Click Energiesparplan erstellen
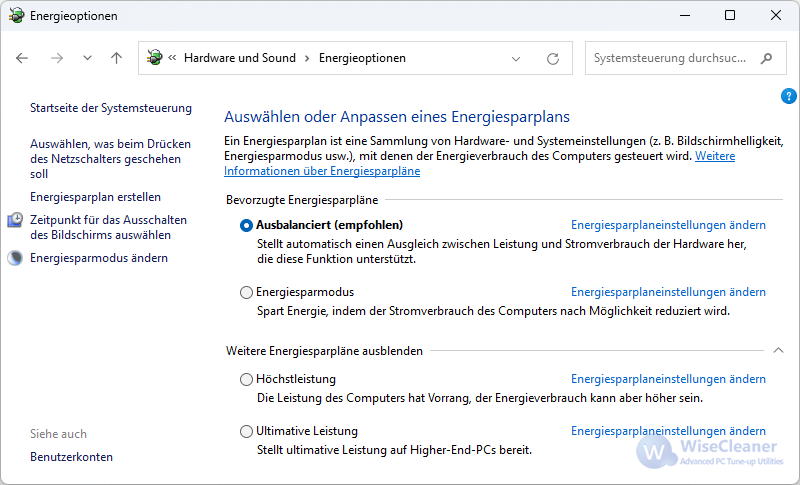This screenshot has width=800, height=485. [95, 197]
